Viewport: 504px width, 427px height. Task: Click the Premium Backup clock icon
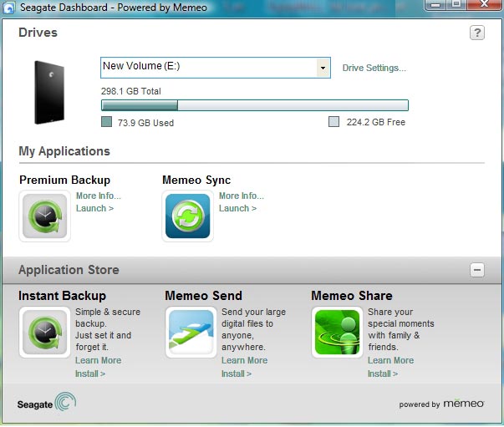pyautogui.click(x=44, y=216)
